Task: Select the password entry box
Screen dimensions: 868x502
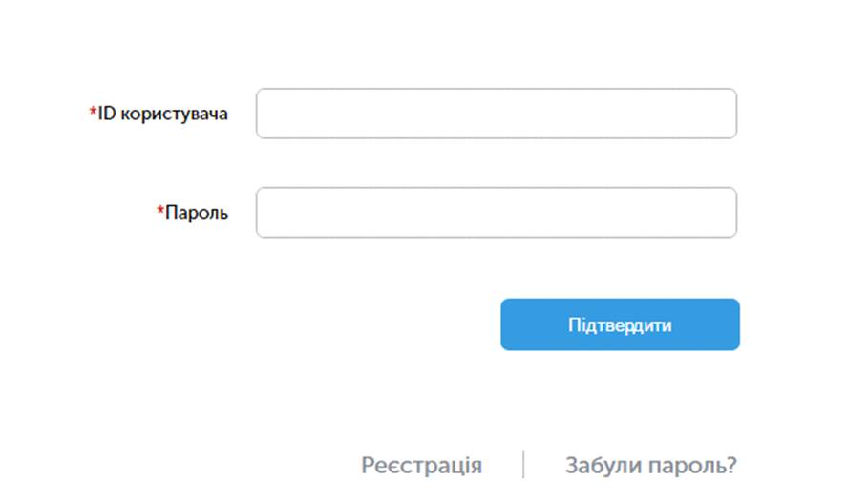Action: (x=496, y=212)
